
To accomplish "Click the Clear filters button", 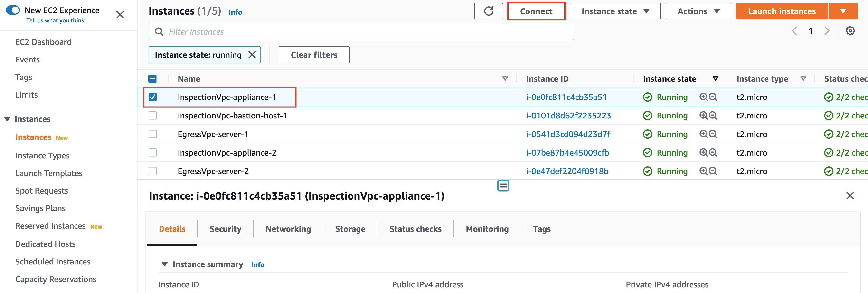I will point(314,55).
